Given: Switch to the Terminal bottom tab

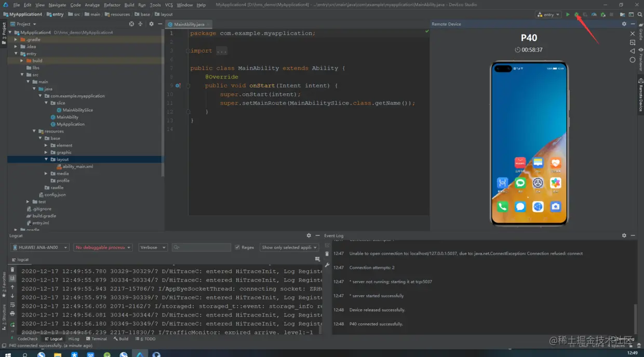Looking at the screenshot, I should coord(96,339).
